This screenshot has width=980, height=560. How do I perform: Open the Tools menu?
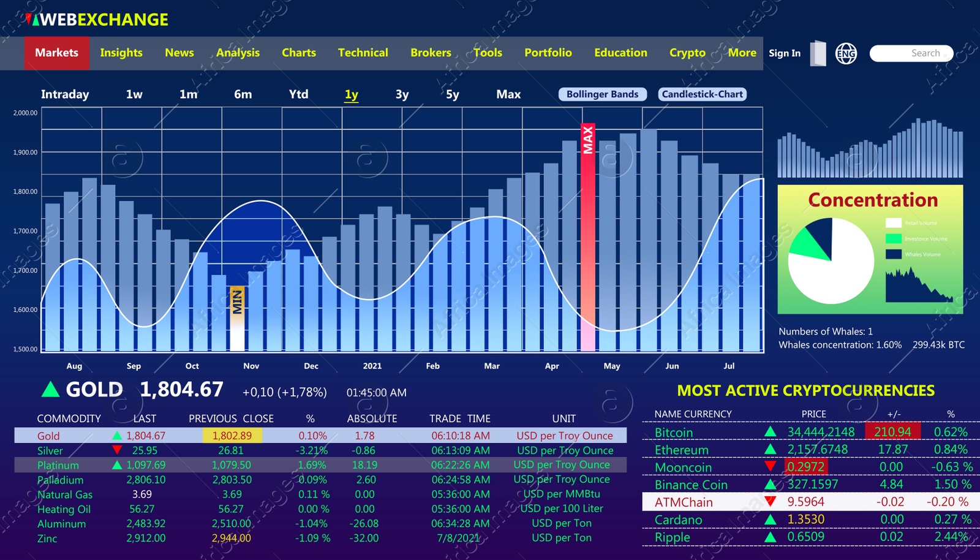[x=488, y=53]
